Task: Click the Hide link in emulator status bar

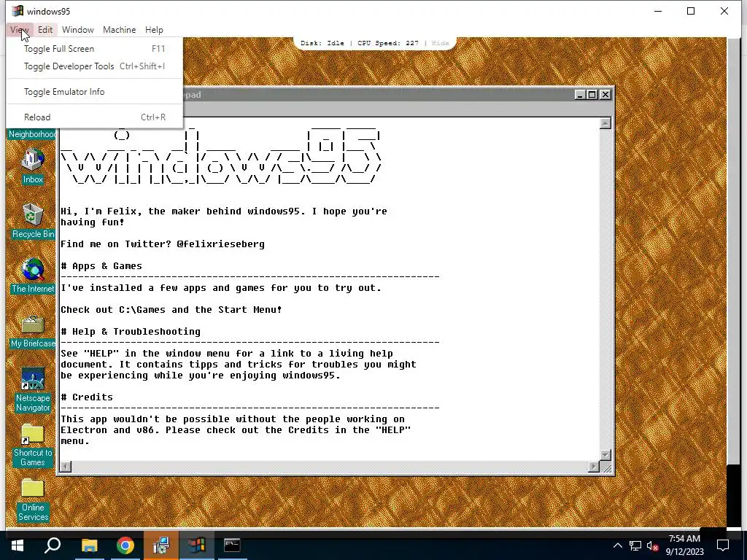Action: (440, 43)
